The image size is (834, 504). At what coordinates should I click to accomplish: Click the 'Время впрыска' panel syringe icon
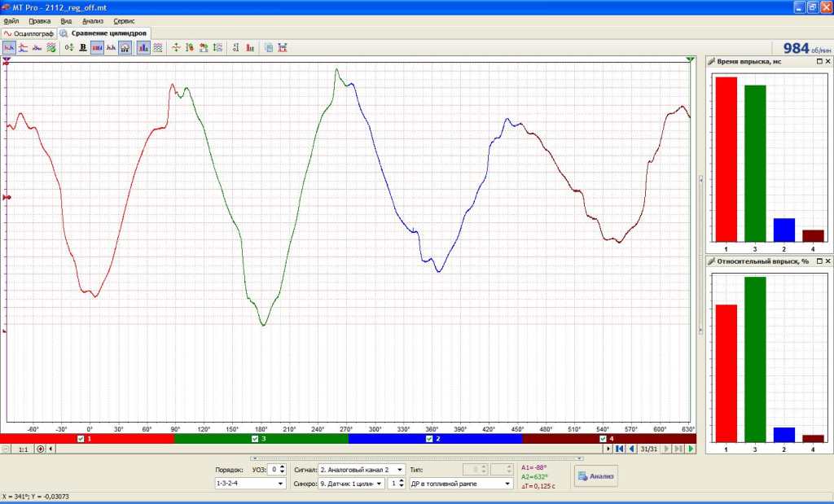click(x=711, y=62)
